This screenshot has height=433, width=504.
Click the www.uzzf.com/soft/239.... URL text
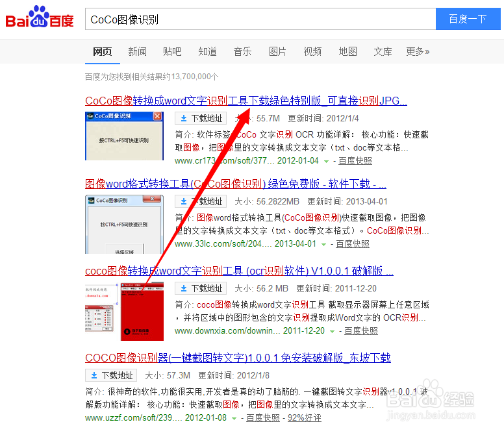(x=134, y=418)
